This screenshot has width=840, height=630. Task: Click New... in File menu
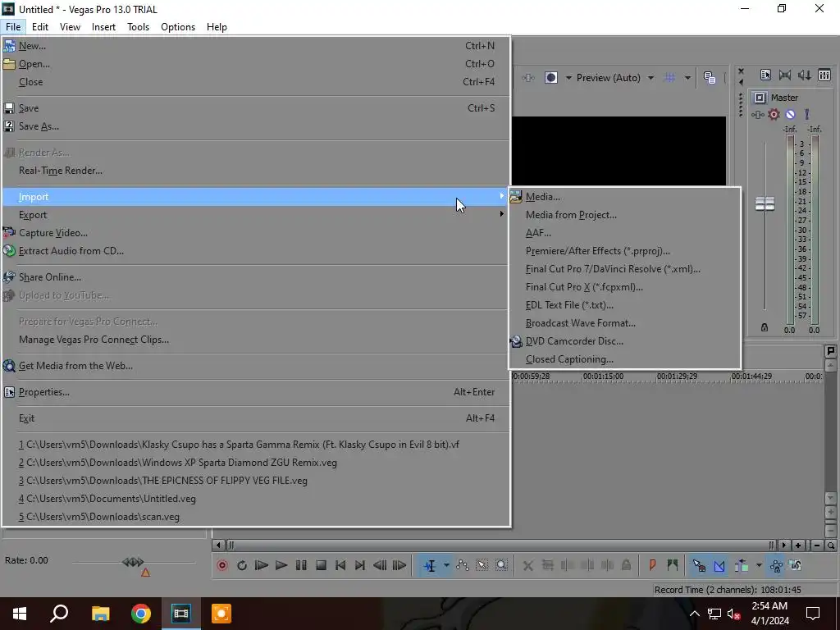coord(256,46)
